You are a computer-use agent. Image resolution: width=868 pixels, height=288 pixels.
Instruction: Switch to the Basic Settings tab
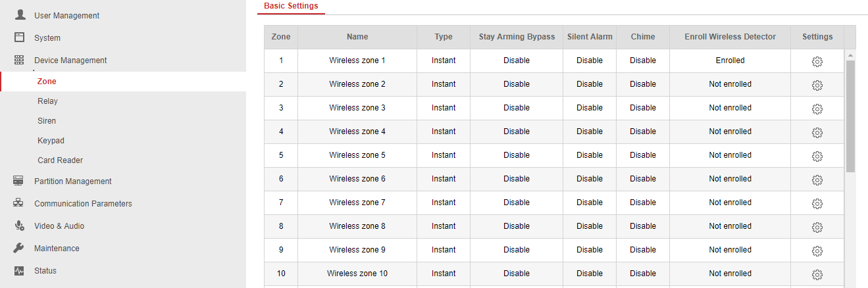tap(291, 6)
